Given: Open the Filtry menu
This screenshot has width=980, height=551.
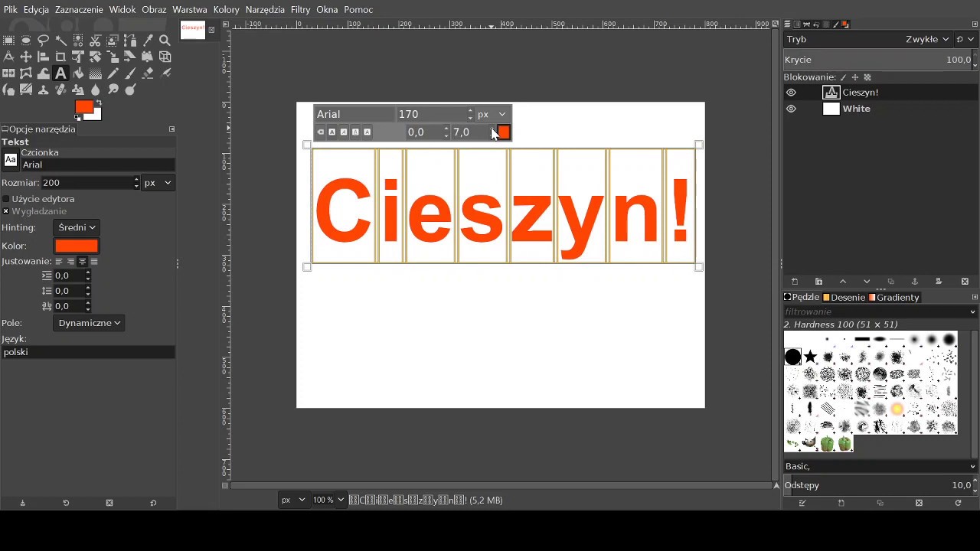Looking at the screenshot, I should click(300, 10).
